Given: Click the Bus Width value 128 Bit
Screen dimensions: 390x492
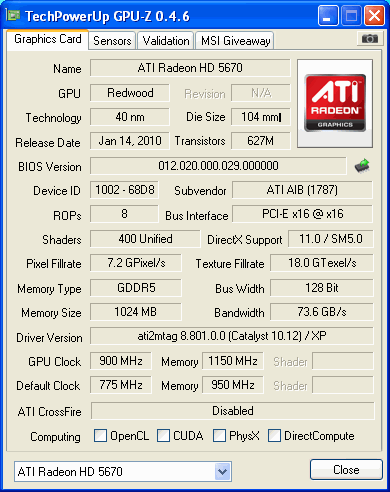Looking at the screenshot, I should point(322,288).
